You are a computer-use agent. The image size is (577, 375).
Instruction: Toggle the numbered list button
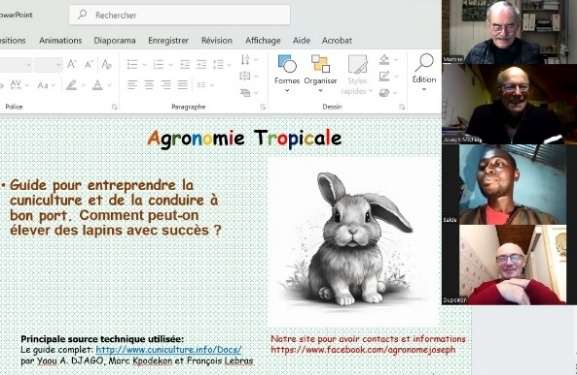coord(159,65)
